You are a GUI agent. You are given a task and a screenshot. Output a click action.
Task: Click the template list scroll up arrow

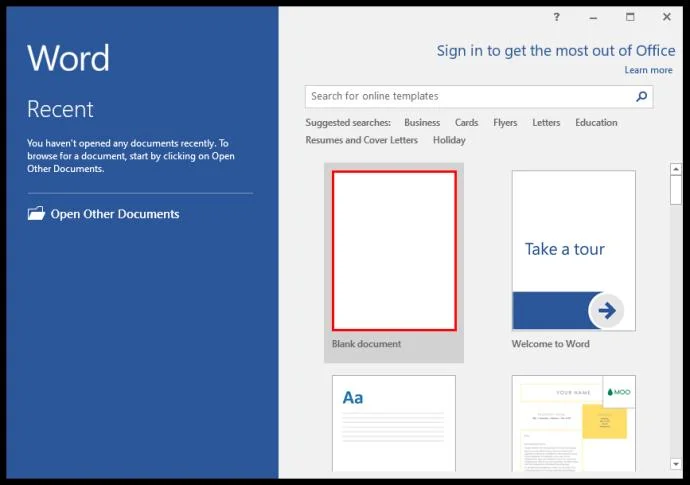point(675,169)
